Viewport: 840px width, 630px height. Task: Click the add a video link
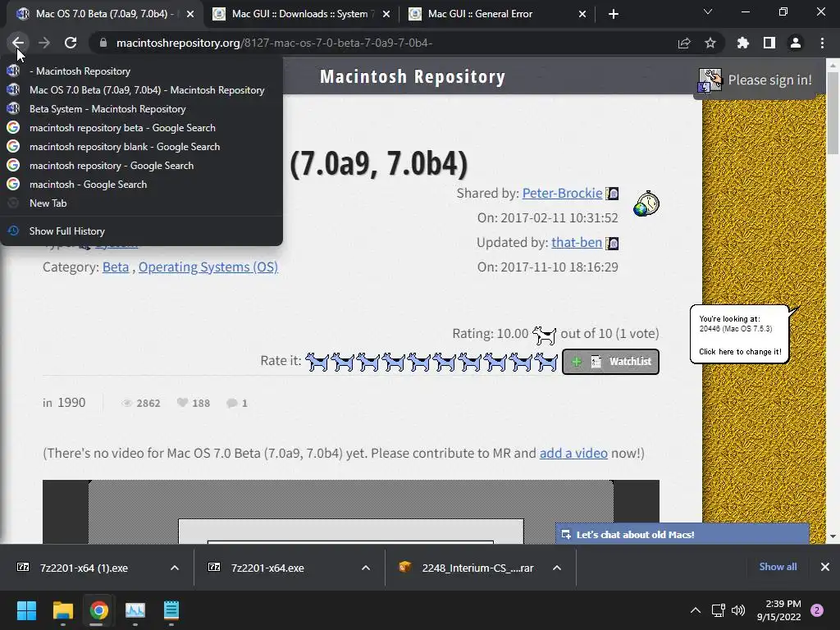pyautogui.click(x=573, y=453)
